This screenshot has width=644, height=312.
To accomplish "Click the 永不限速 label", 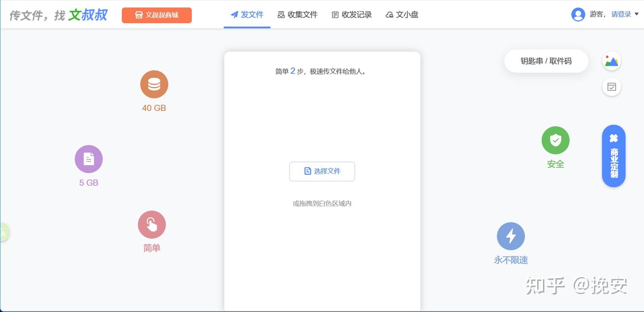I will 511,260.
